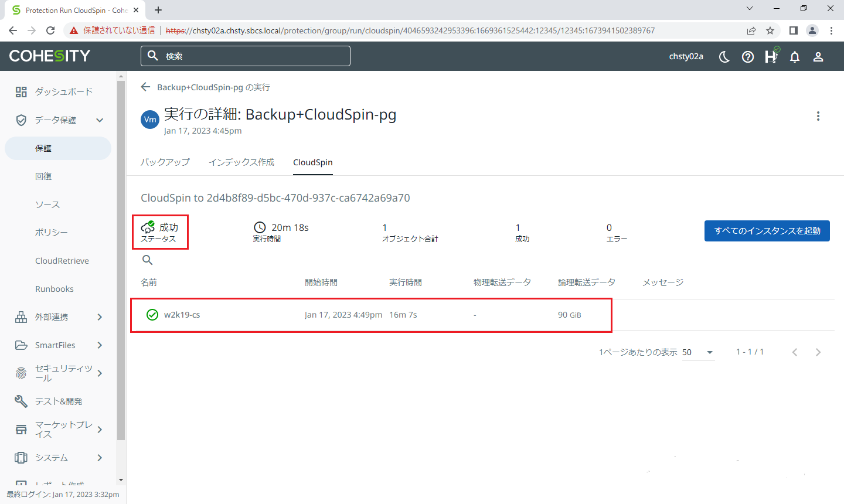Click the Test & Dev wrench icon
This screenshot has height=504, width=844.
21,401
